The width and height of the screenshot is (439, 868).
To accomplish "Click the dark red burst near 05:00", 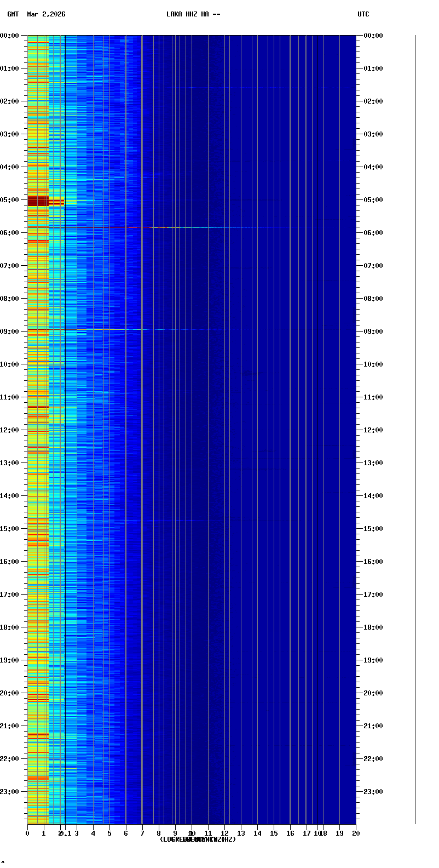I will click(x=38, y=202).
